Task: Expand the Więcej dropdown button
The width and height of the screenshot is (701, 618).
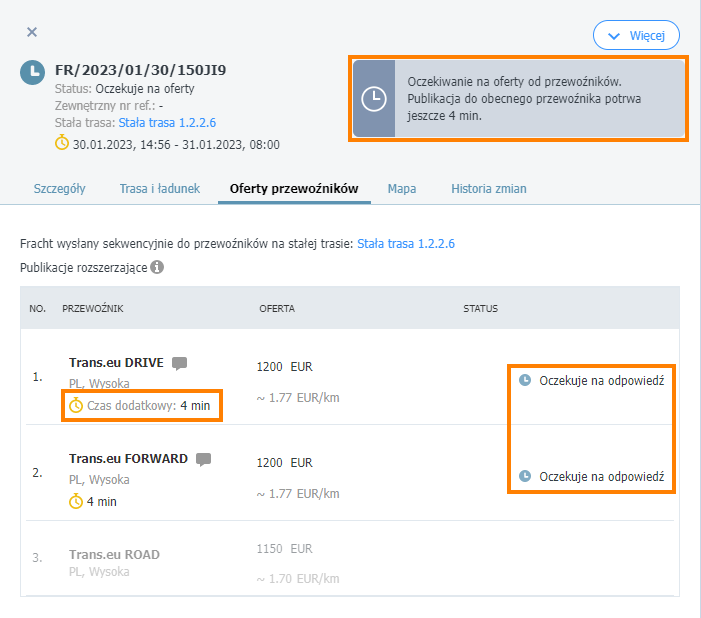Action: point(636,35)
